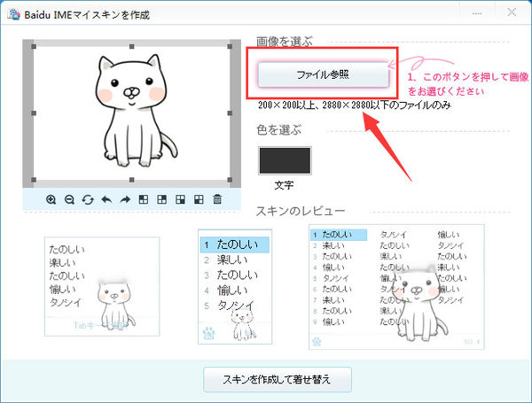Click the 画像を選ぶ section heading
Viewport: 532px width, 403px height.
click(285, 42)
